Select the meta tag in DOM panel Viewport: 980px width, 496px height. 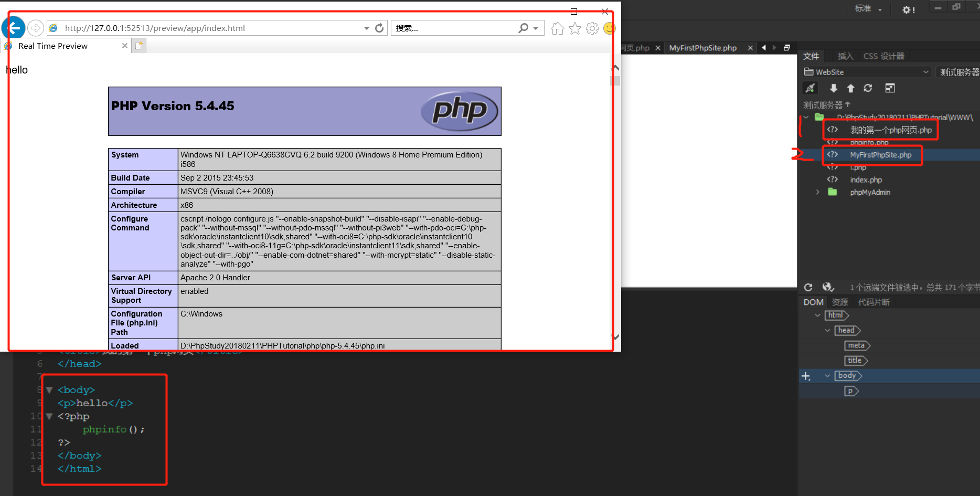tap(857, 345)
